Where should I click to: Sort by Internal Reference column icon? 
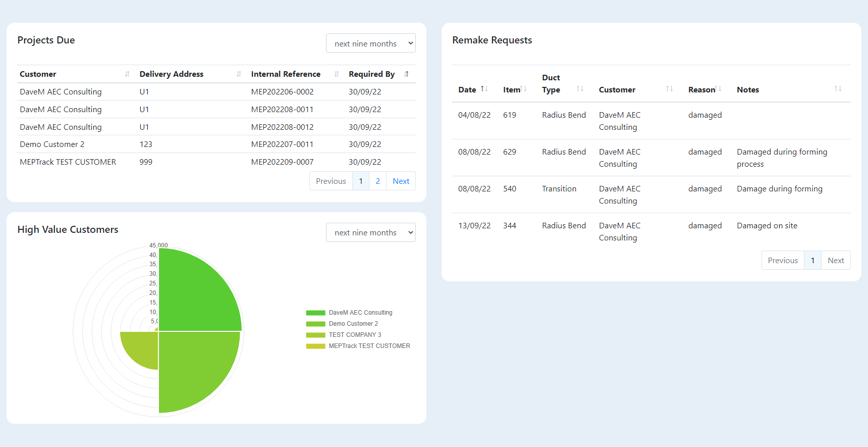pyautogui.click(x=337, y=74)
